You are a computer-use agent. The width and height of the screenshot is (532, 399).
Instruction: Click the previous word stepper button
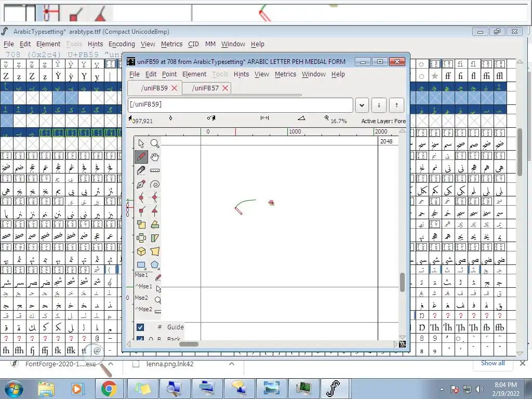(x=379, y=105)
